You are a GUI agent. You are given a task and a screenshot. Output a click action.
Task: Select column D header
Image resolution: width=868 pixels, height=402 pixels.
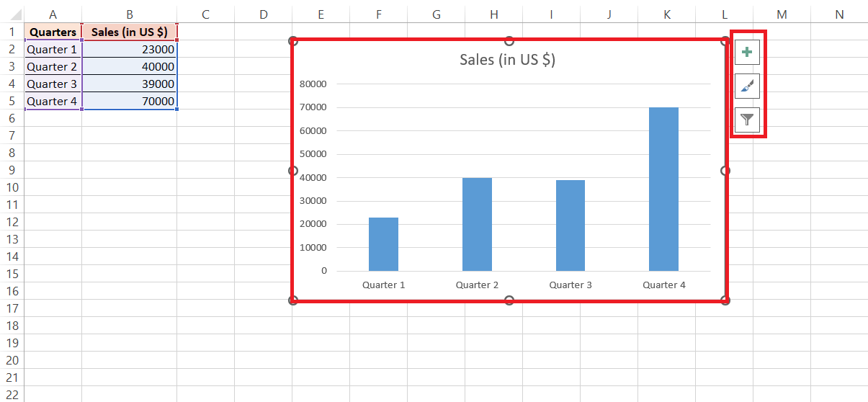263,14
